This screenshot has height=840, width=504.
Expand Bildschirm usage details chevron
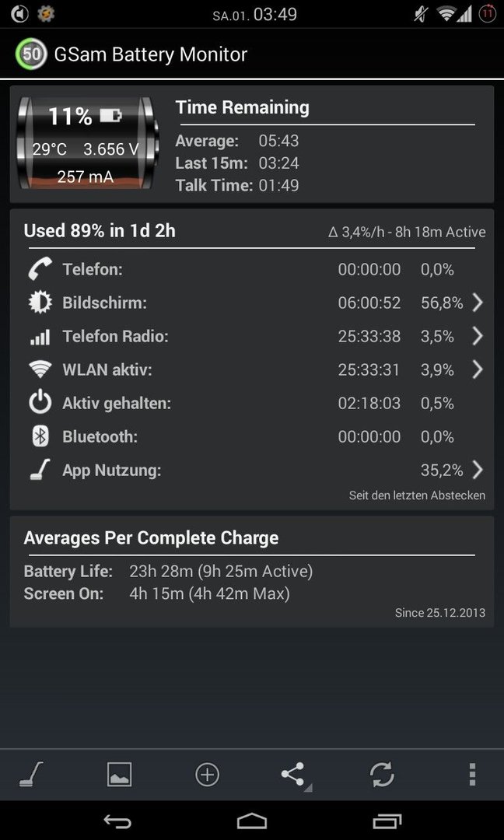click(x=478, y=303)
